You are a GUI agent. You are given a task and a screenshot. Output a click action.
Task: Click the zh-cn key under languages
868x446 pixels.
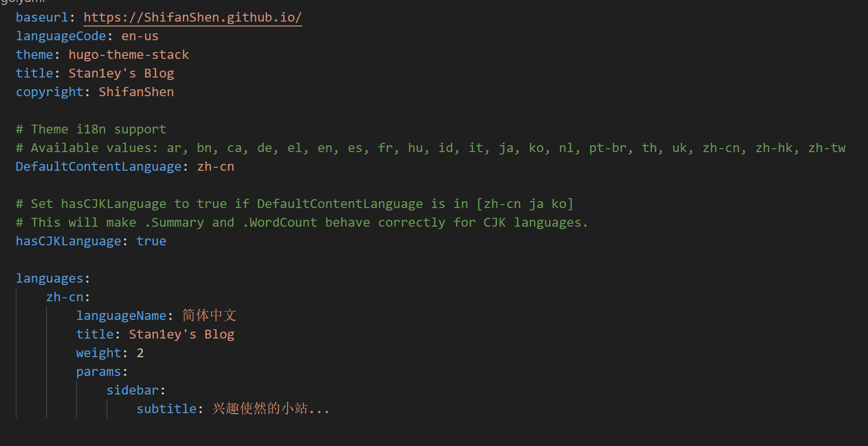pyautogui.click(x=65, y=297)
